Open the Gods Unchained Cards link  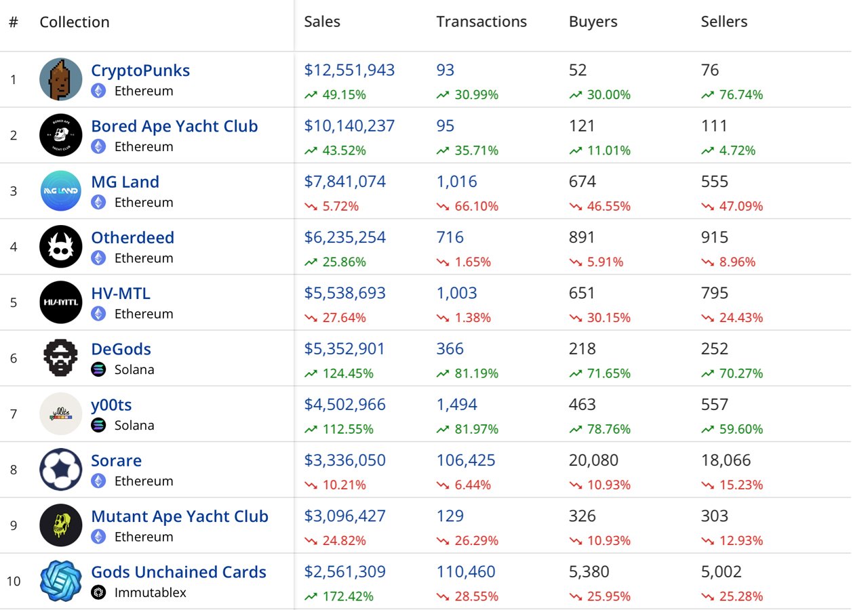(179, 572)
